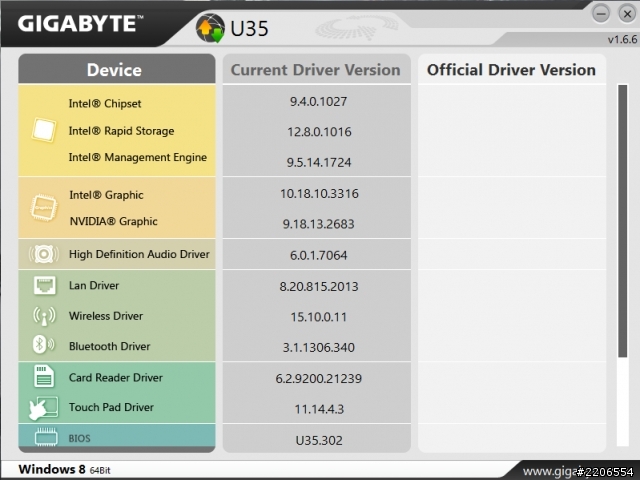This screenshot has height=480, width=640.
Task: Click the Wireless Driver antenna icon
Action: [44, 316]
